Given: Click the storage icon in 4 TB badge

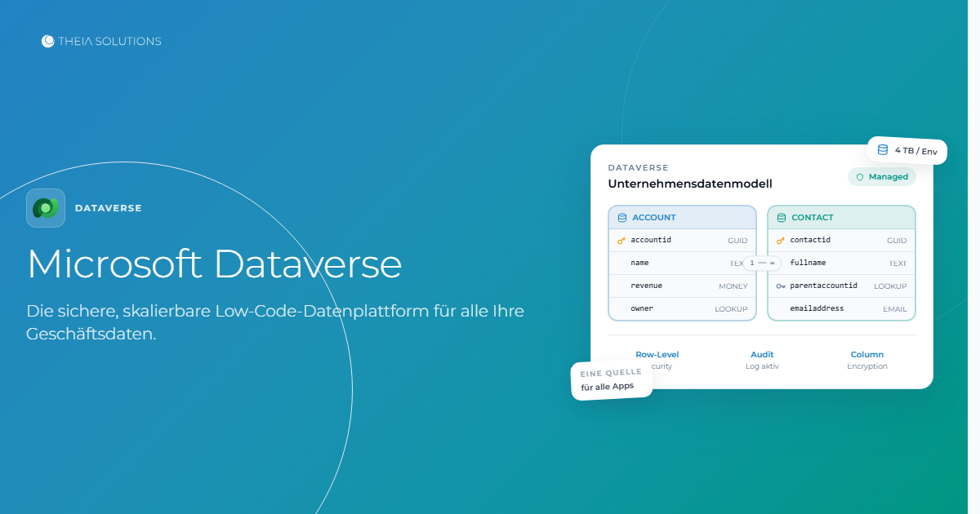Looking at the screenshot, I should (x=883, y=149).
